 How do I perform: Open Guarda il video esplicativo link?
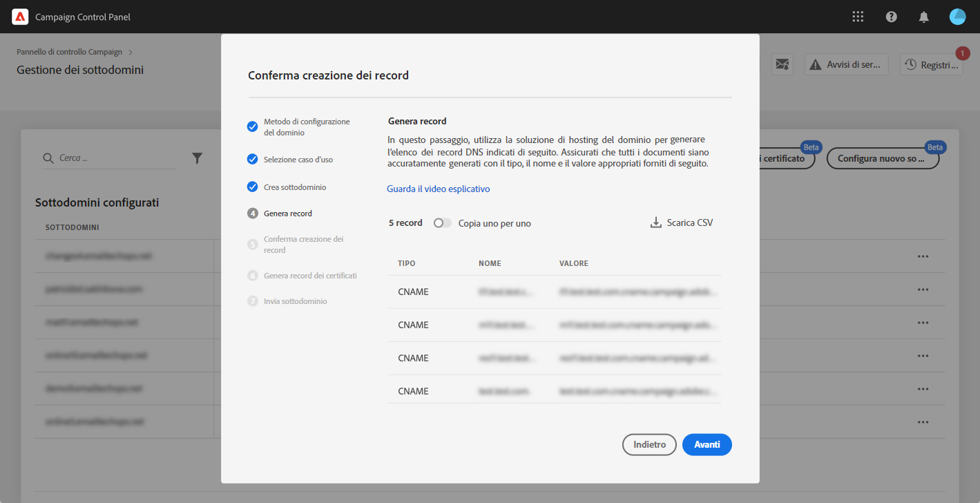pyautogui.click(x=438, y=189)
